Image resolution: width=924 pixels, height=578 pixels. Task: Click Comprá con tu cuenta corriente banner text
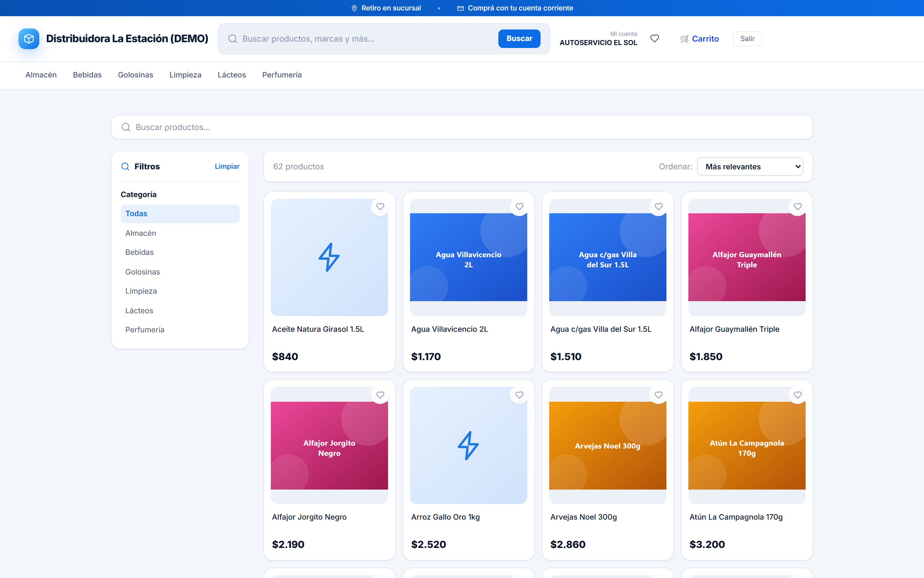point(520,8)
